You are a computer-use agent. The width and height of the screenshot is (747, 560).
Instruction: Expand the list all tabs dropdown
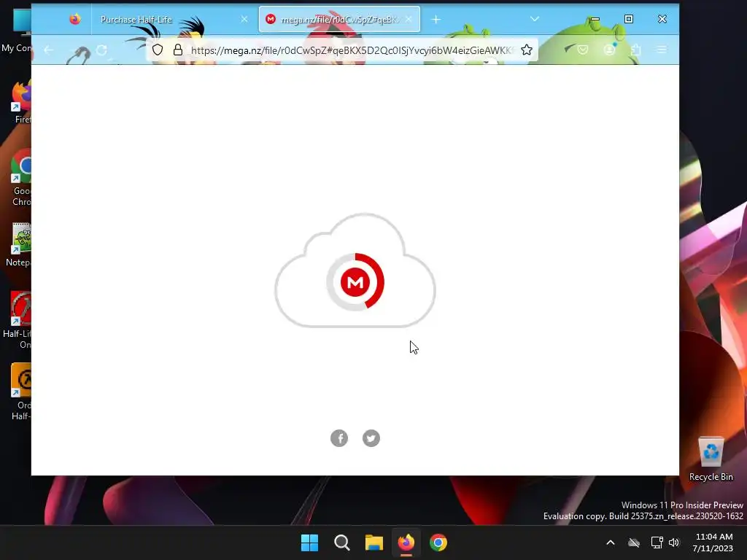[535, 19]
